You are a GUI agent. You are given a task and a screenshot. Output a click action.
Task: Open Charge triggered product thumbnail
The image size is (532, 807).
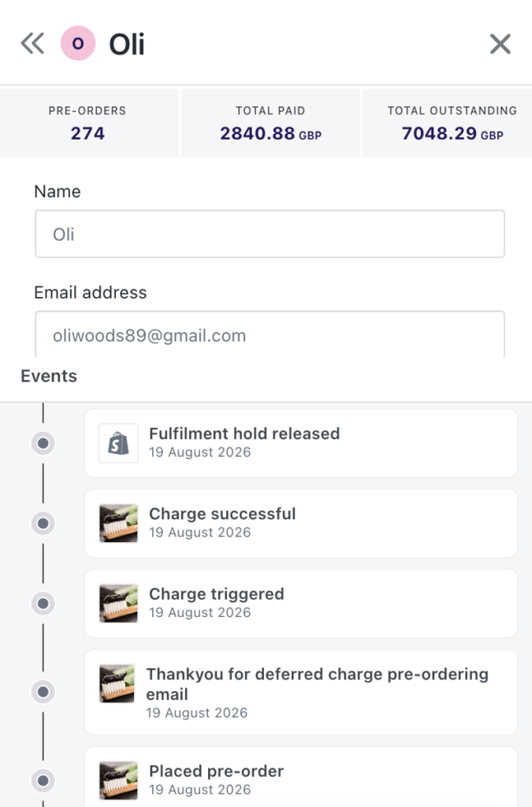[118, 603]
